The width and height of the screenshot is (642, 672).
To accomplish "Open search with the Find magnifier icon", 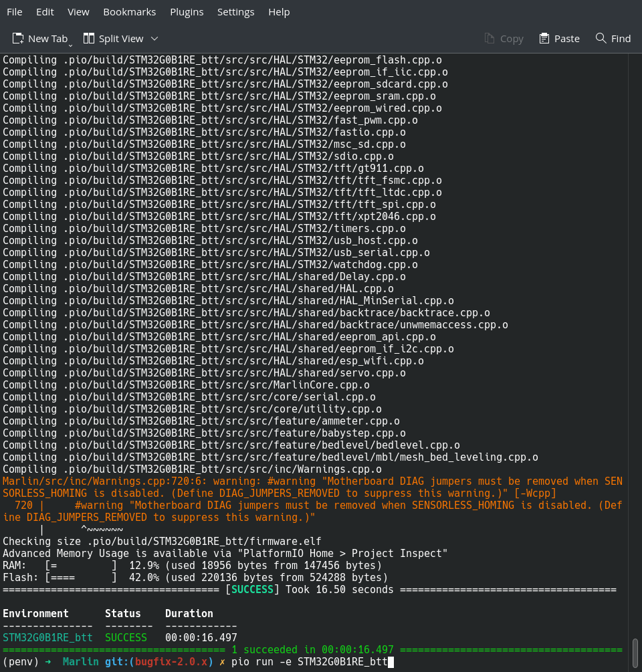I will [601, 39].
